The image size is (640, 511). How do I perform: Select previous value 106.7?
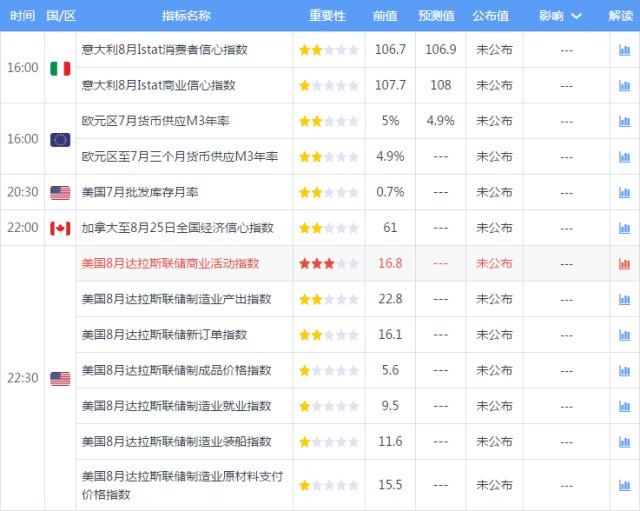click(390, 49)
